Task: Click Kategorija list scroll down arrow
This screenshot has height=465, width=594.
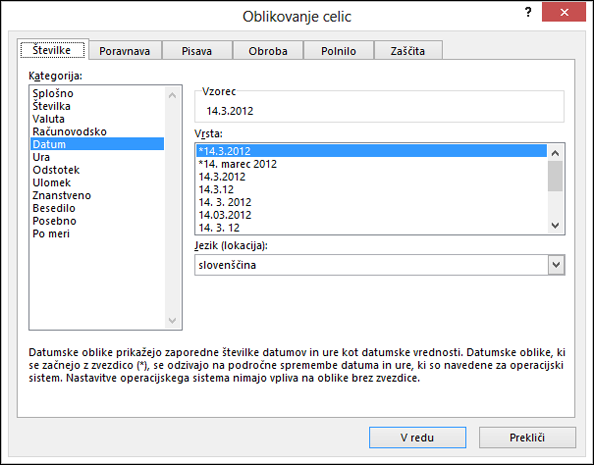Action: 172,321
